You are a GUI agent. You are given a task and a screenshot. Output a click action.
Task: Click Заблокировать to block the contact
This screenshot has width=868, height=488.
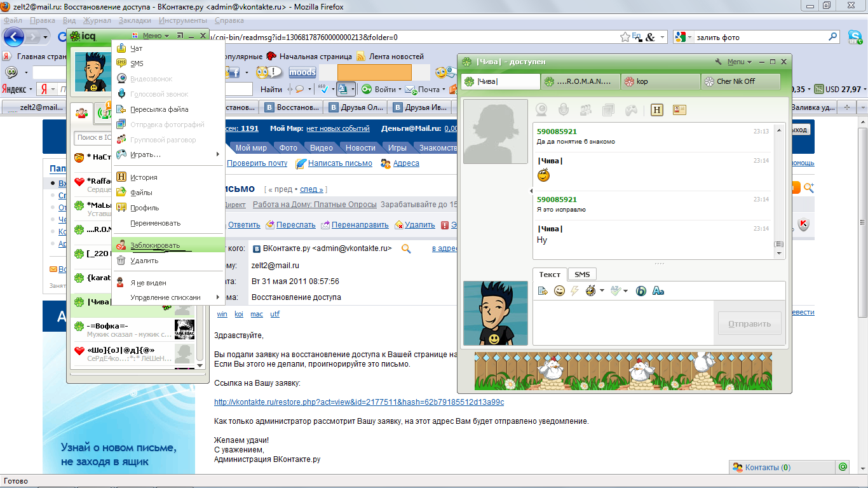click(168, 245)
